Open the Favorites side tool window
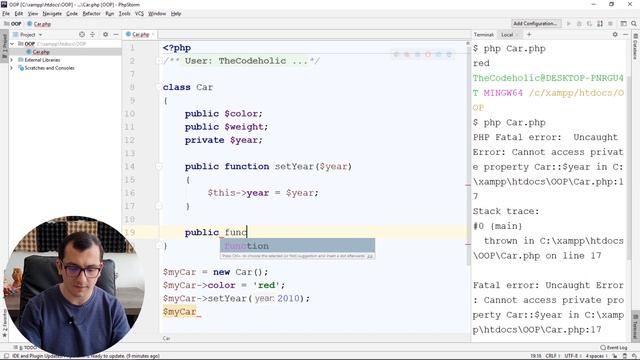Screen dimensions: 640x360 (x=4, y=322)
